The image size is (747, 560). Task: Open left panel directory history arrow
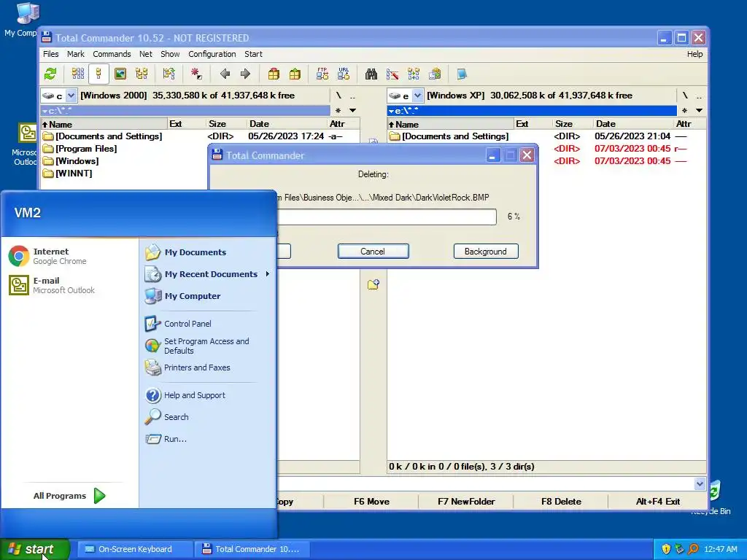pyautogui.click(x=353, y=111)
